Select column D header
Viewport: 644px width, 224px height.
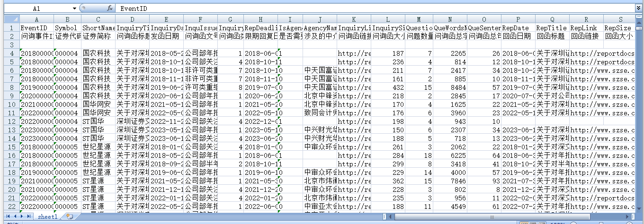[x=132, y=20]
